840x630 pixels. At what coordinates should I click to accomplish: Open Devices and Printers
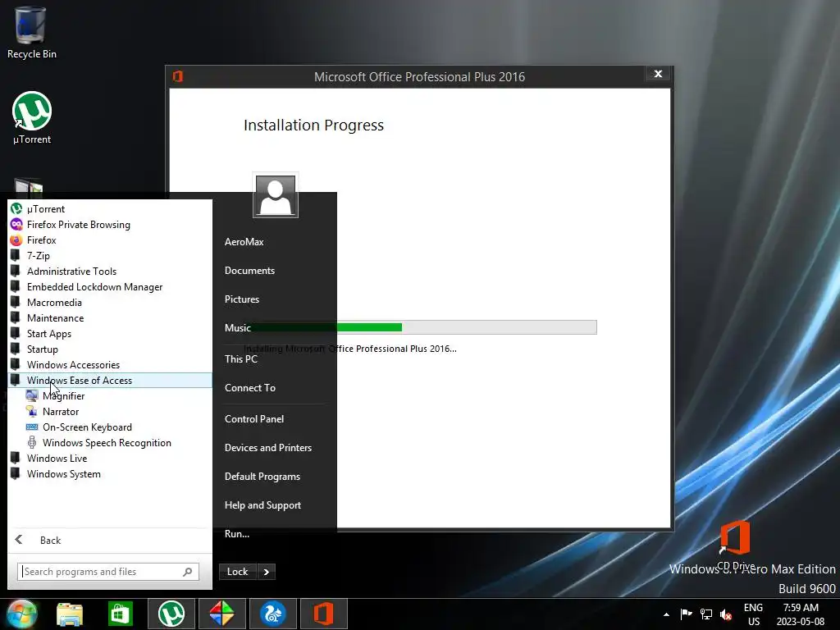click(x=274, y=447)
